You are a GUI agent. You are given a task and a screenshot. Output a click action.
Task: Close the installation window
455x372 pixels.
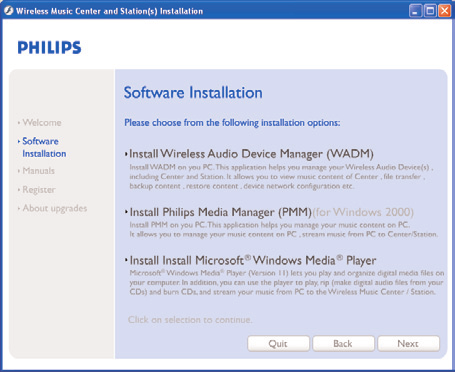point(445,11)
